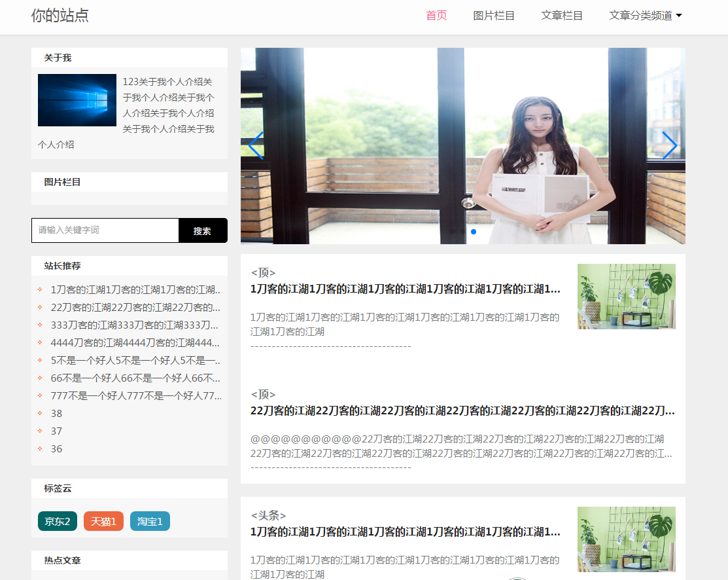Open the first <顶> article plant thumbnail

click(x=627, y=297)
